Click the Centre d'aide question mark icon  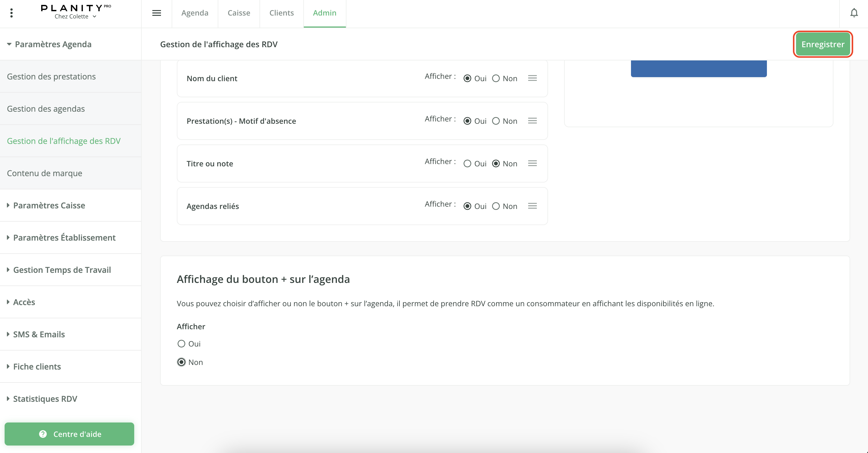(43, 434)
